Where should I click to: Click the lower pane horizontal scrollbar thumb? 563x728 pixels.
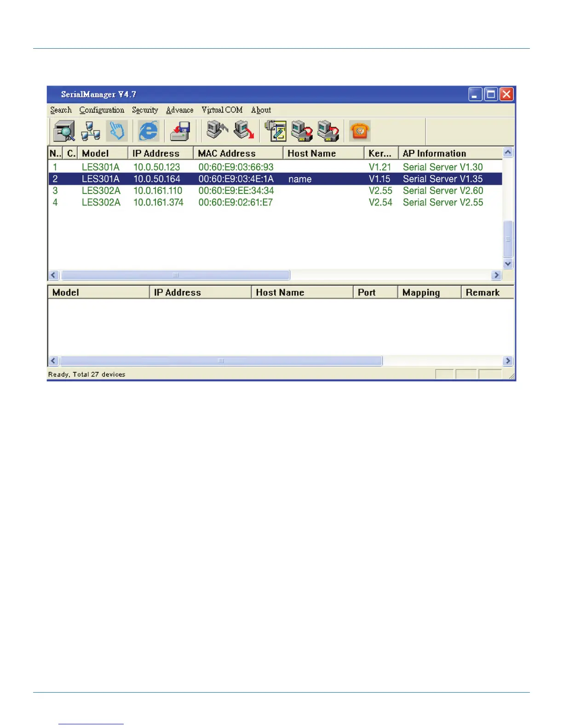221,361
